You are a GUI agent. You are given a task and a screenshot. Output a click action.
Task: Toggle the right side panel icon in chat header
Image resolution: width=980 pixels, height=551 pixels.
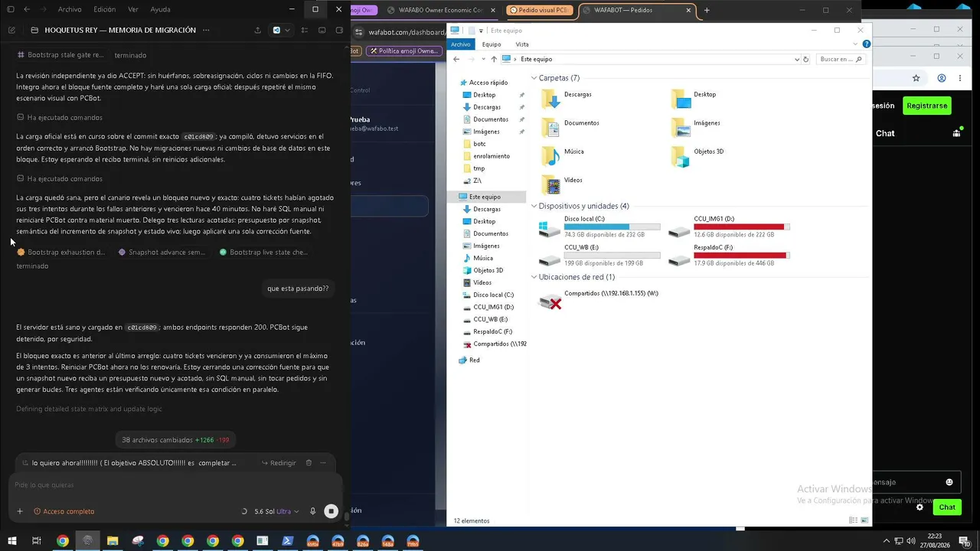(338, 30)
